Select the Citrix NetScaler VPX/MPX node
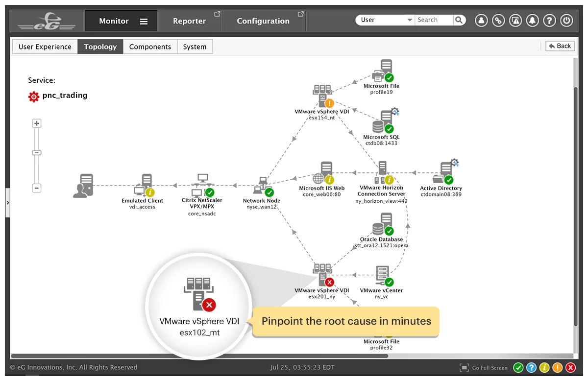This screenshot has width=588, height=381. pos(203,186)
